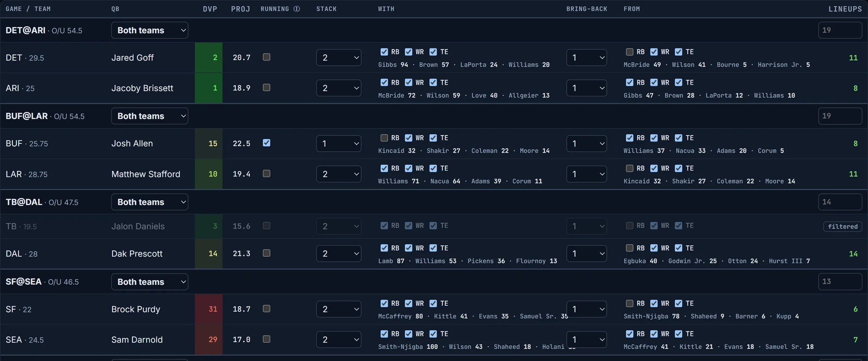Click the Brock Purdy quarterback name

pyautogui.click(x=136, y=309)
